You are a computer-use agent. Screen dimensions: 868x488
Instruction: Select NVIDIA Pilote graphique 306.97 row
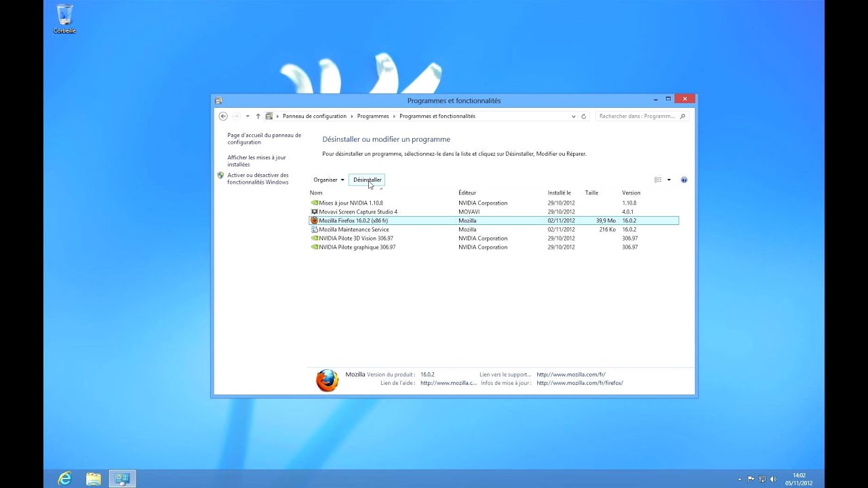[494, 247]
